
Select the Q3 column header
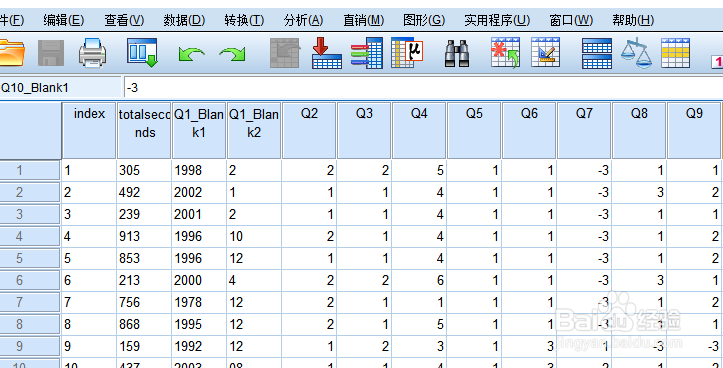click(364, 131)
